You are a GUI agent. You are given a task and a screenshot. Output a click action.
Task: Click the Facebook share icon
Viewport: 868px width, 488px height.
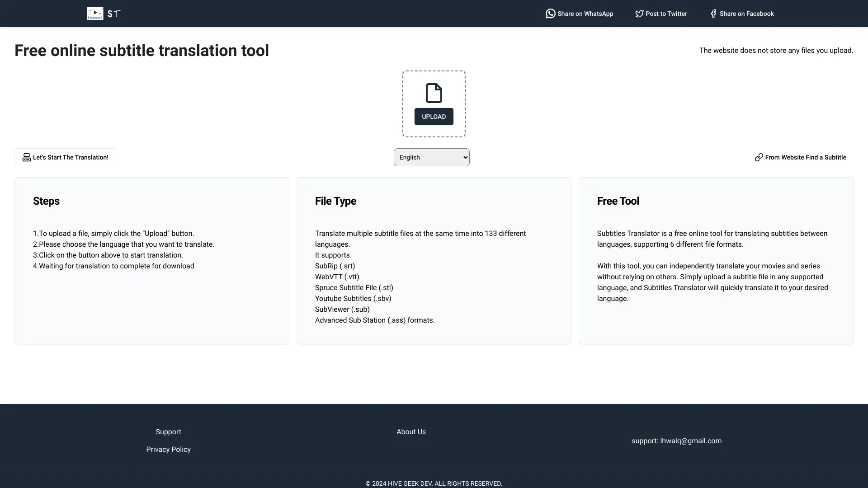(x=713, y=14)
